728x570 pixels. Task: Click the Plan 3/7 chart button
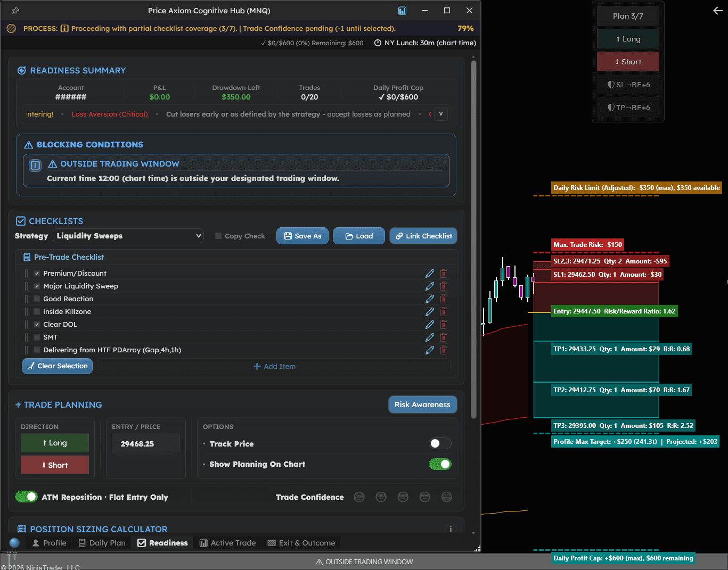pyautogui.click(x=628, y=16)
